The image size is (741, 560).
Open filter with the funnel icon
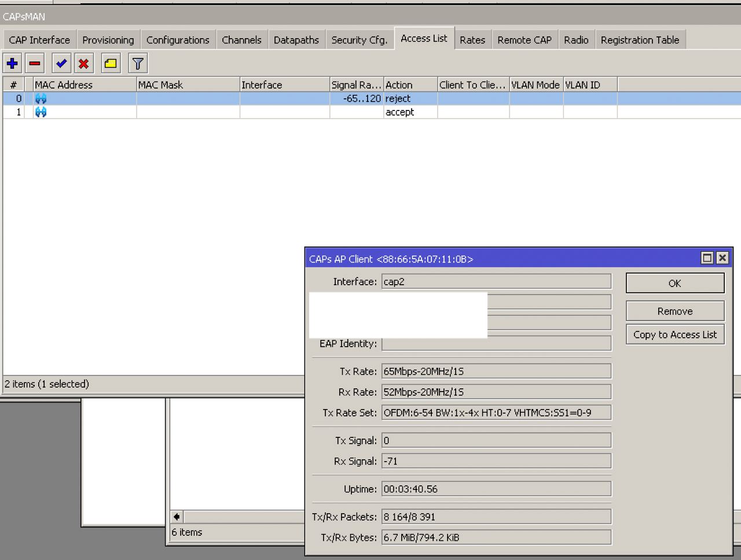[x=138, y=64]
